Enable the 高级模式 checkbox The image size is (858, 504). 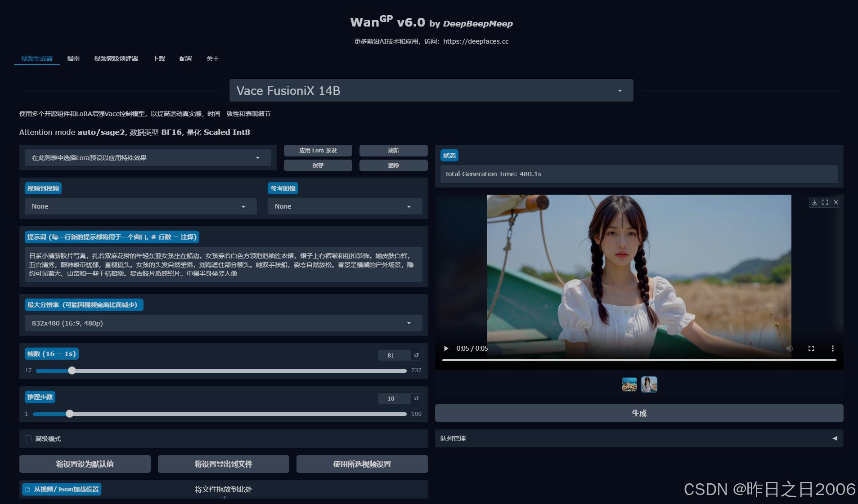coord(28,439)
